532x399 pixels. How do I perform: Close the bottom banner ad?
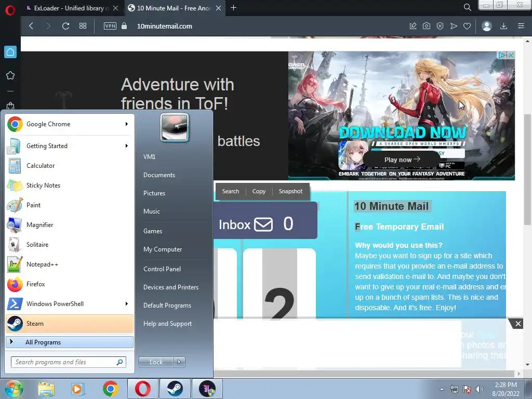(518, 324)
